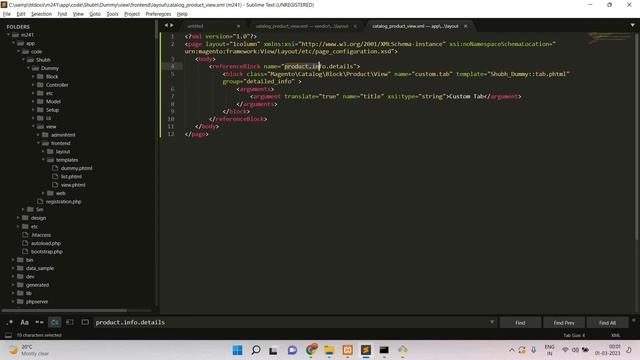Open the Preferences menu
Screen dimensions: 640x360
point(158,14)
